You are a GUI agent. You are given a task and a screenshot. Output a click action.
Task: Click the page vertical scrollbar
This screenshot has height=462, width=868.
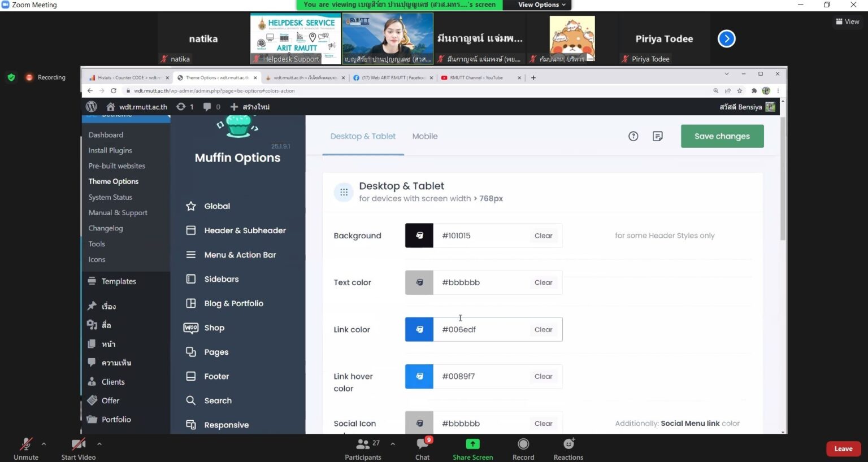[783, 178]
